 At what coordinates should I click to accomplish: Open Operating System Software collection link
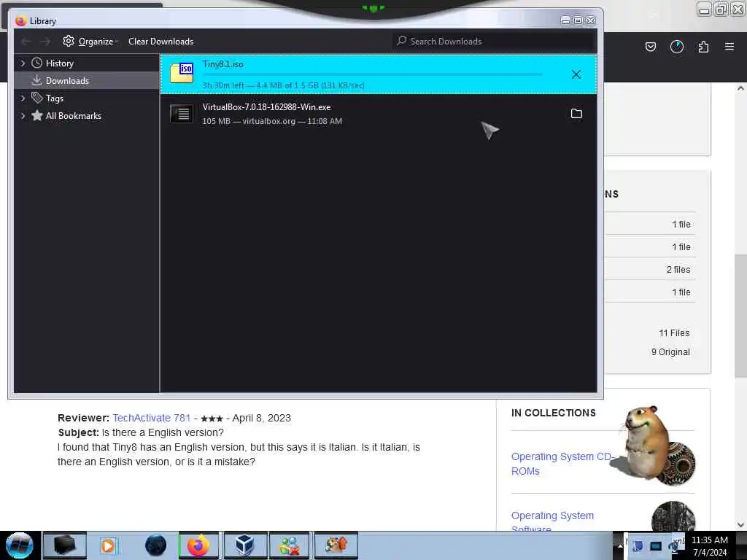pyautogui.click(x=553, y=521)
